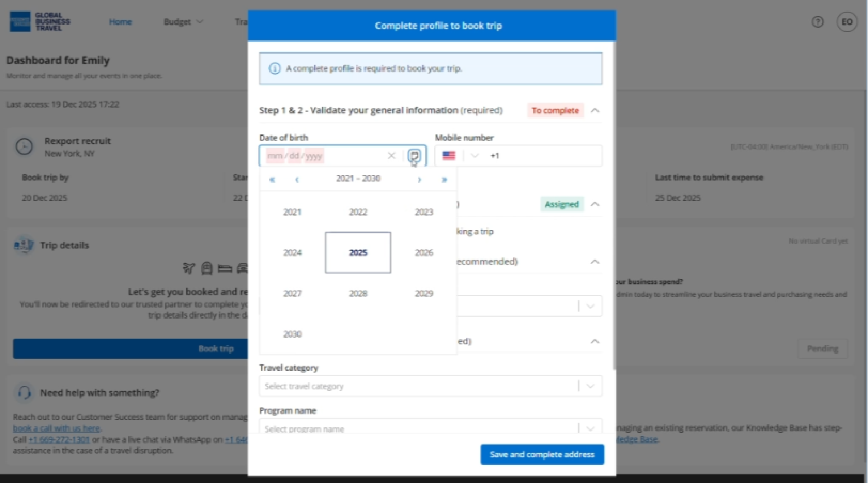The width and height of the screenshot is (868, 483).
Task: Jump forward with double right arrow
Action: 444,179
